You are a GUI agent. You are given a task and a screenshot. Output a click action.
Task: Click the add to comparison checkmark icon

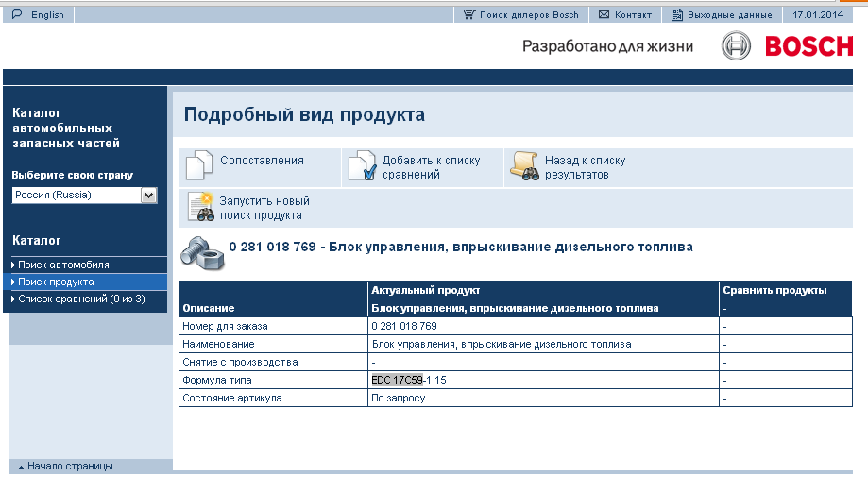pos(362,165)
